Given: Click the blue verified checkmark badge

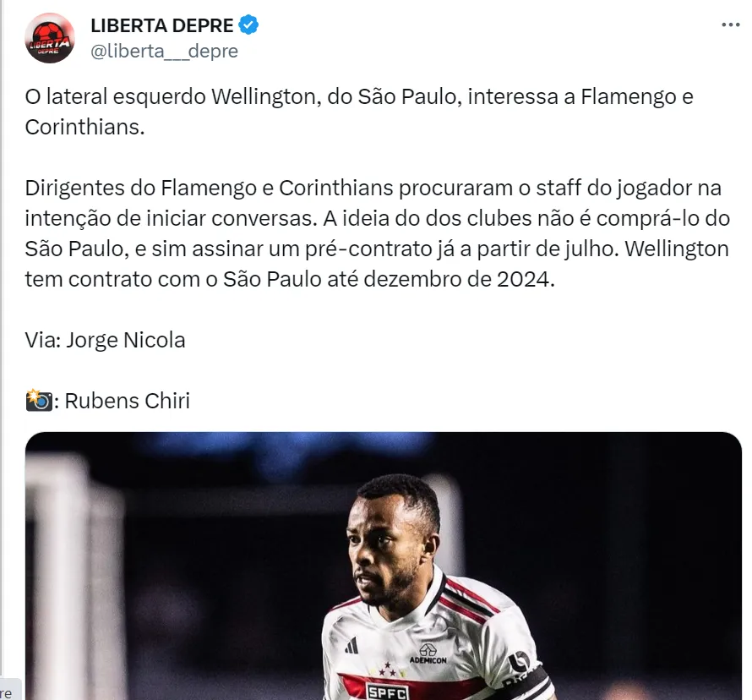Looking at the screenshot, I should [x=248, y=25].
